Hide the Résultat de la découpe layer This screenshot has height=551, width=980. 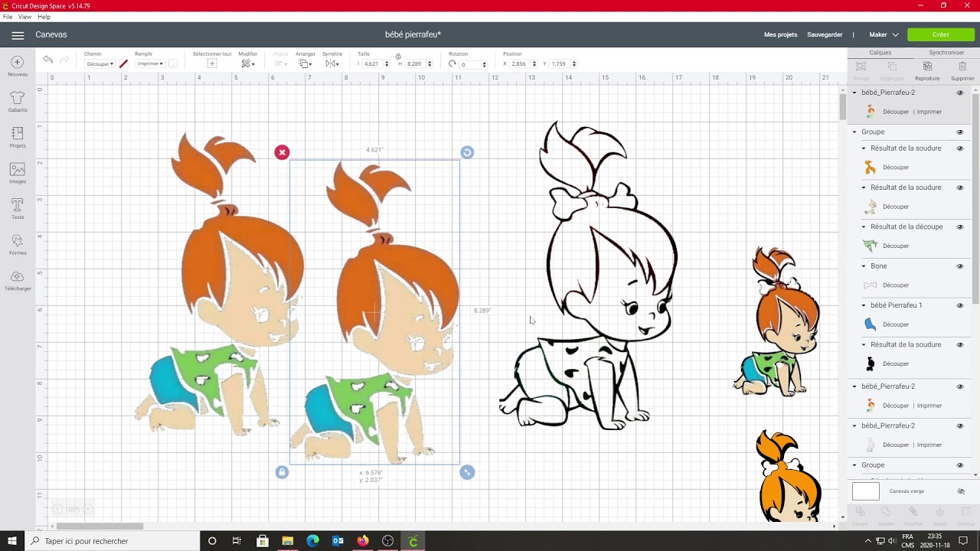pos(960,227)
